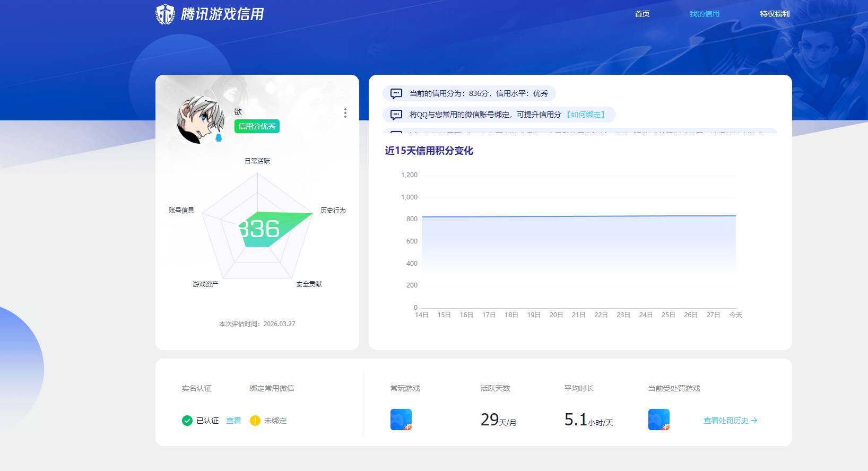Click the yellow warning icon beside 未绑定
This screenshot has height=471, width=868.
(255, 421)
